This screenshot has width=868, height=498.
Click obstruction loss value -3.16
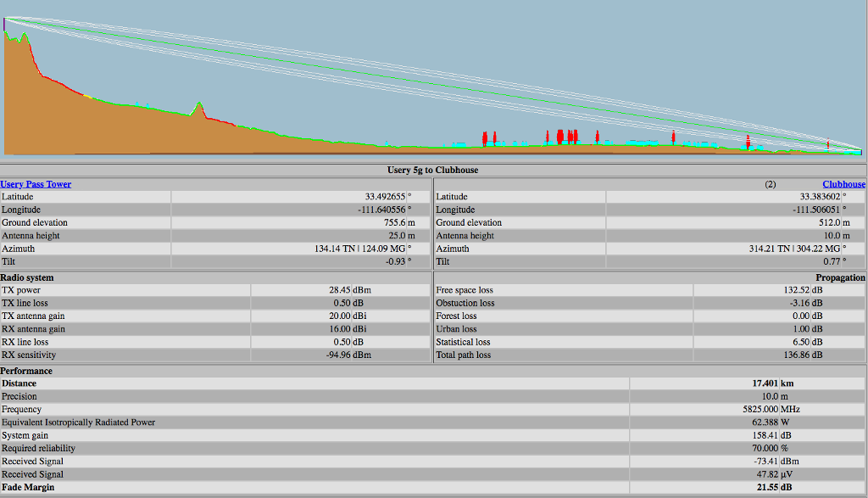[799, 303]
